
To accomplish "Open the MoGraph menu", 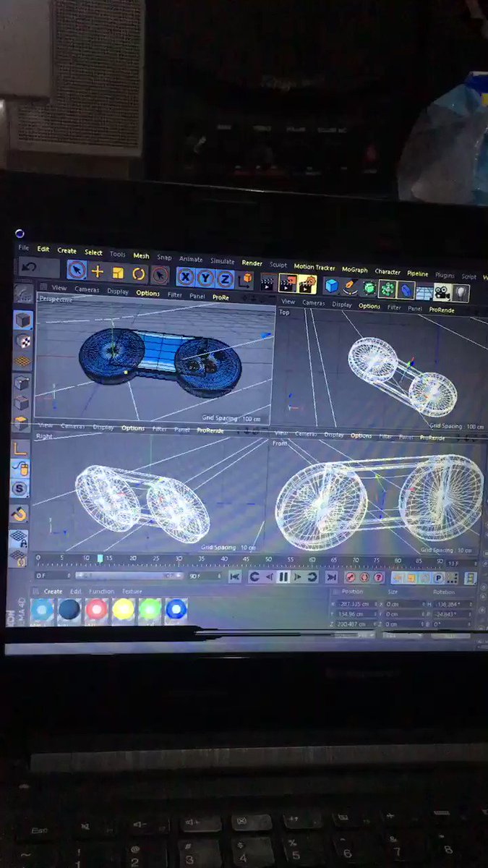I will tap(355, 270).
